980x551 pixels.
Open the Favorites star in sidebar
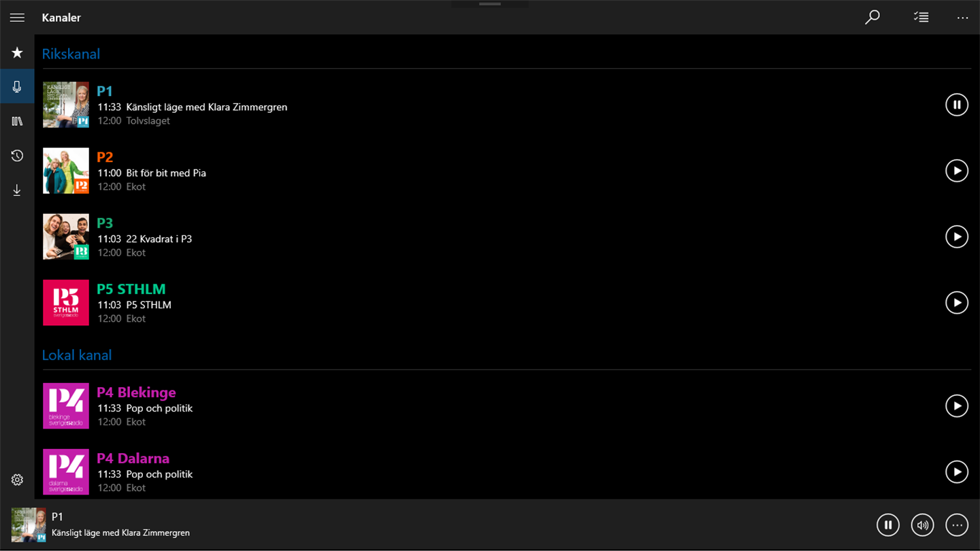[x=17, y=52]
